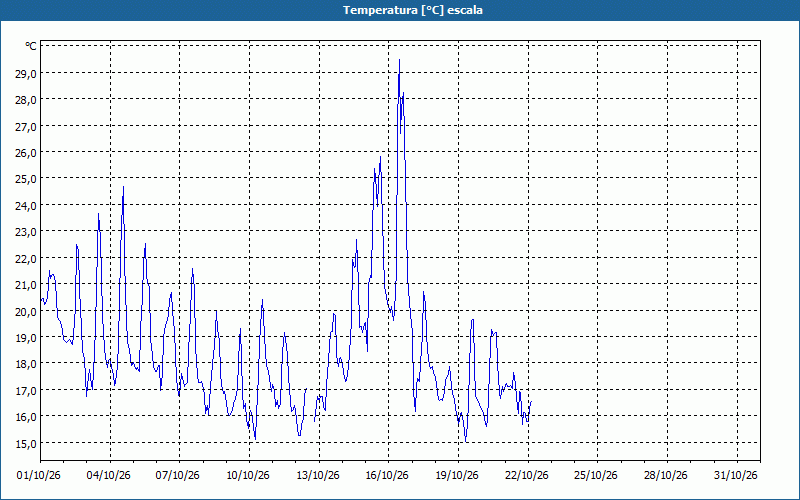Click the 22/10/26 date label

[x=527, y=475]
